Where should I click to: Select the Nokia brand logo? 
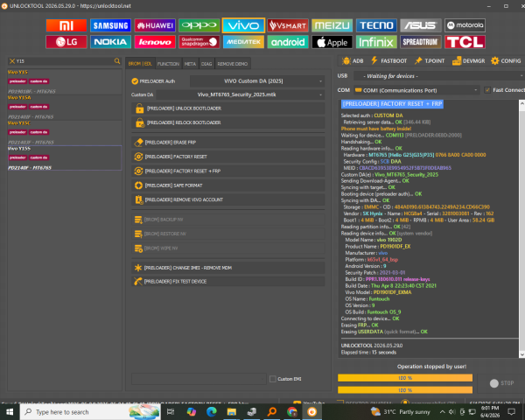pyautogui.click(x=110, y=42)
